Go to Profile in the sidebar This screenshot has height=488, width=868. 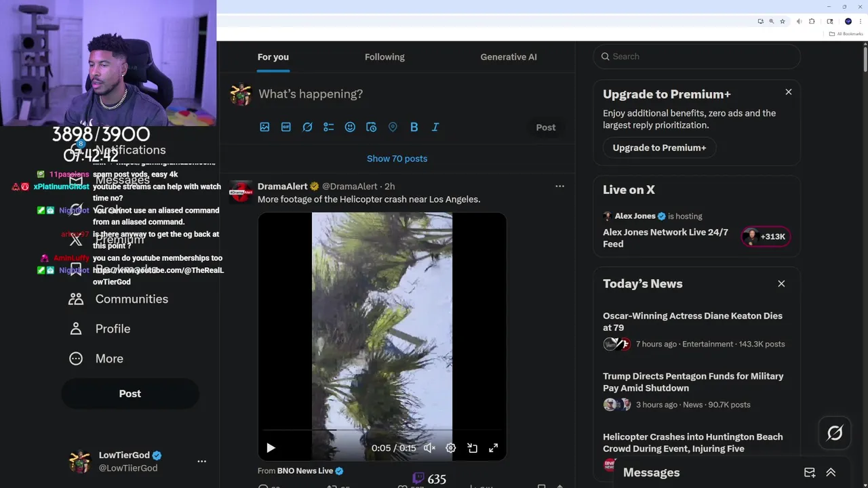[99, 329]
